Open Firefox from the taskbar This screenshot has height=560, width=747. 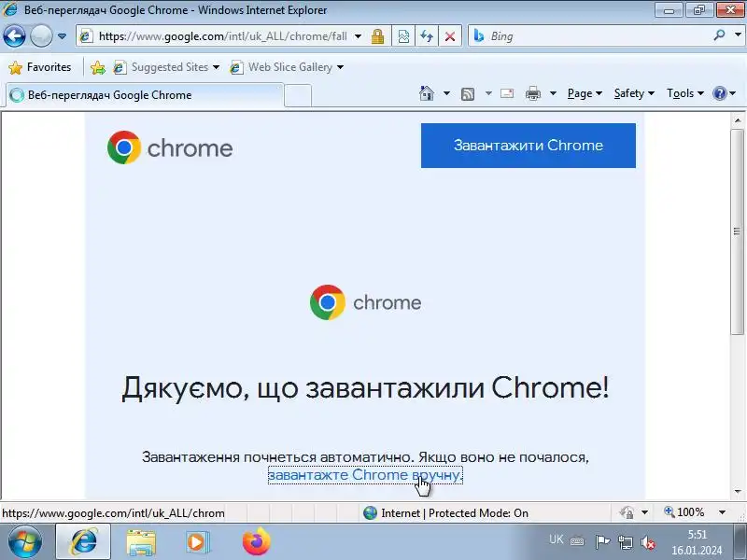(256, 541)
